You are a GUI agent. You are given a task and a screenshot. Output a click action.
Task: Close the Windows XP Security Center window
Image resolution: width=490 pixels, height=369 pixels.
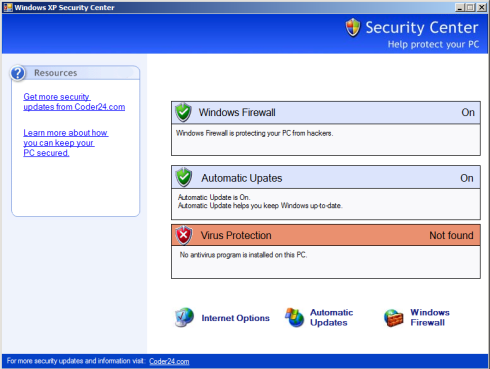coord(482,7)
